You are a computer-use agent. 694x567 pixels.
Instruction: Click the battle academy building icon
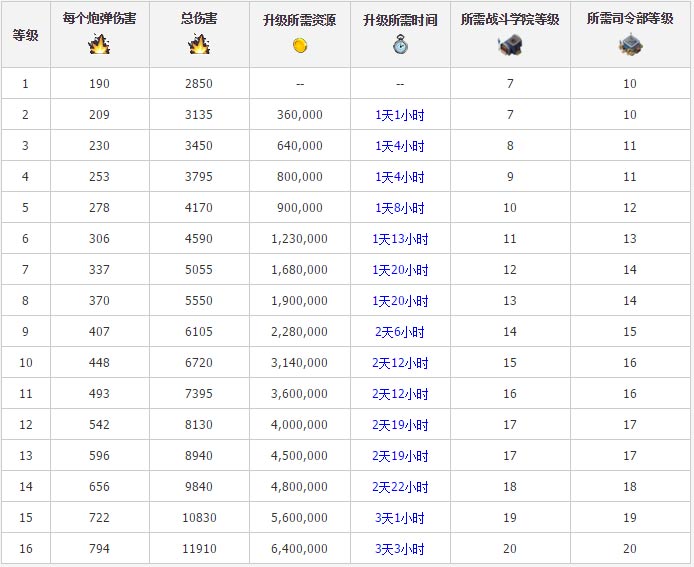coord(510,44)
